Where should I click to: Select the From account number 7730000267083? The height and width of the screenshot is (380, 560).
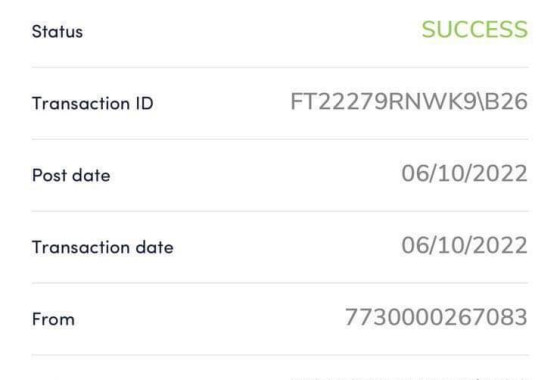[436, 317]
